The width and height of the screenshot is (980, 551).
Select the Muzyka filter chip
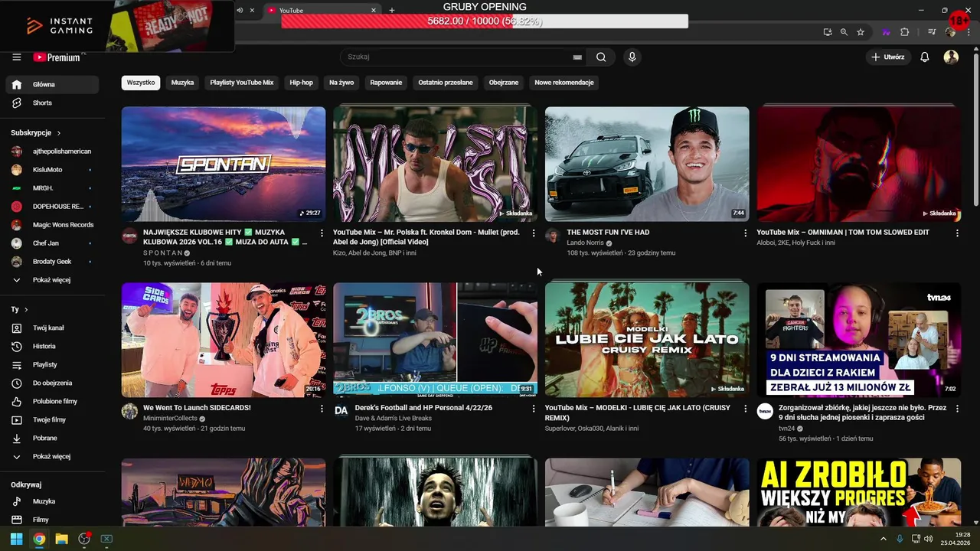pyautogui.click(x=182, y=83)
